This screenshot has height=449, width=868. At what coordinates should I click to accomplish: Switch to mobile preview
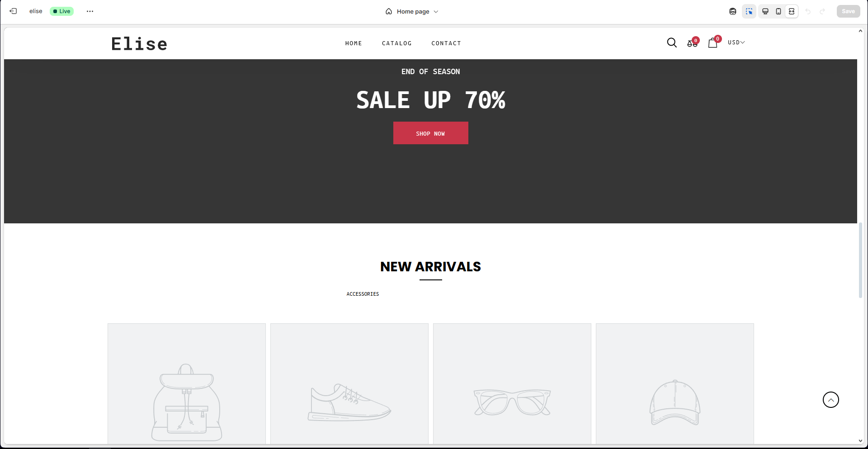click(778, 11)
